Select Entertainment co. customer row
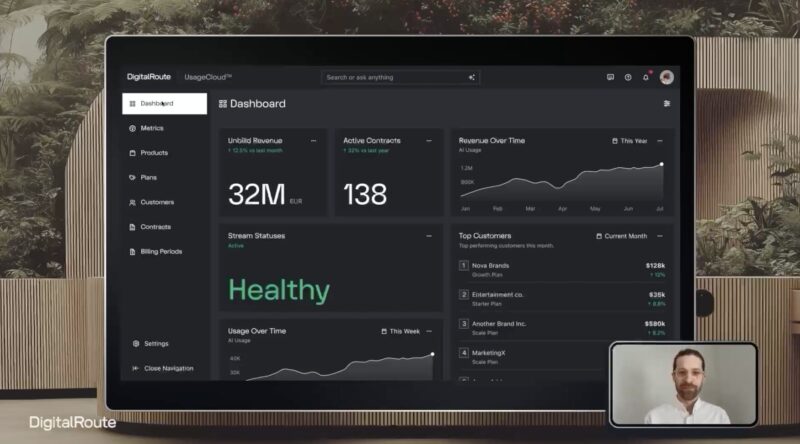Viewport: 800px width, 444px height. [562, 299]
